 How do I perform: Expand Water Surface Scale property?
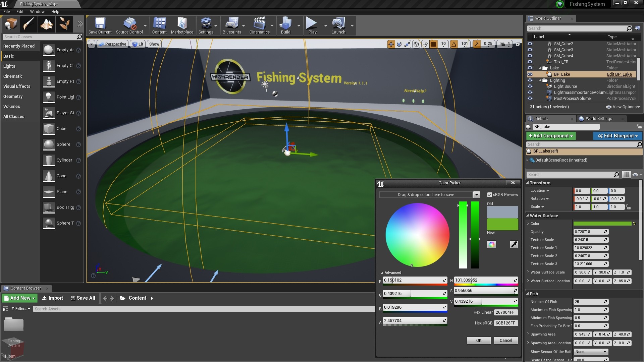[528, 272]
